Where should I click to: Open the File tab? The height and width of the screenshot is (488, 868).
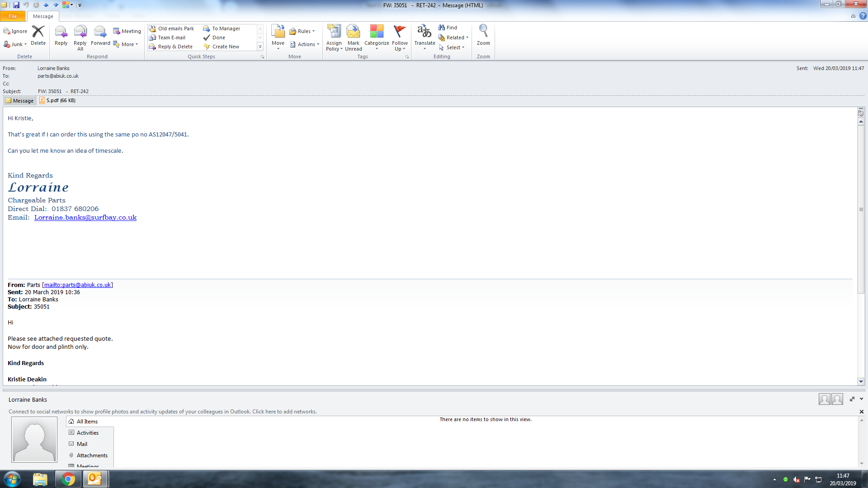[13, 16]
